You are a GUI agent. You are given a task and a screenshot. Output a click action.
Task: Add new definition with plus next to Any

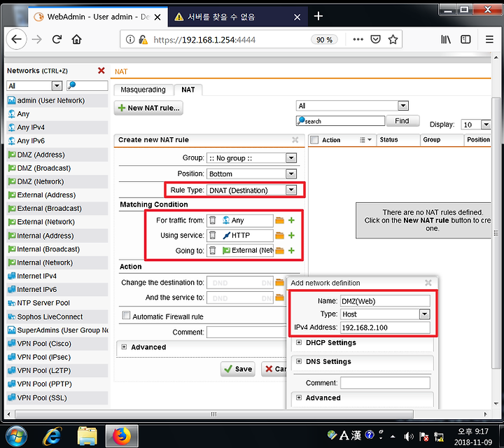[x=291, y=220]
